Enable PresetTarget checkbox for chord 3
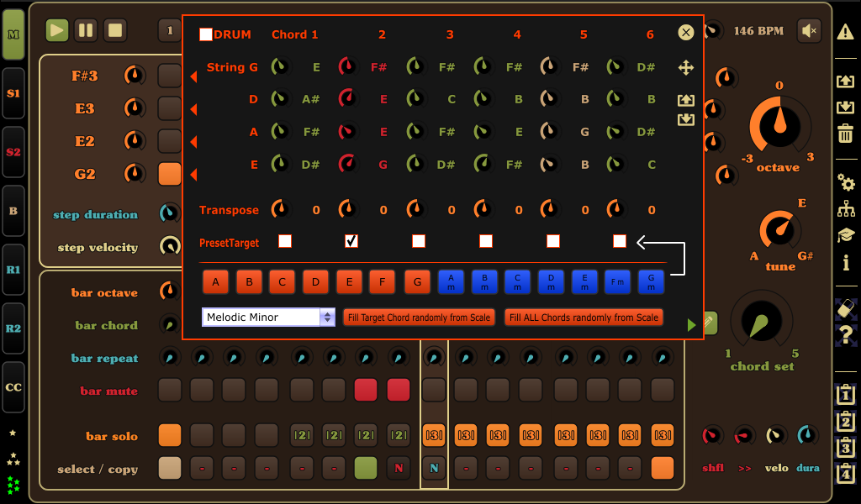 [x=419, y=241]
